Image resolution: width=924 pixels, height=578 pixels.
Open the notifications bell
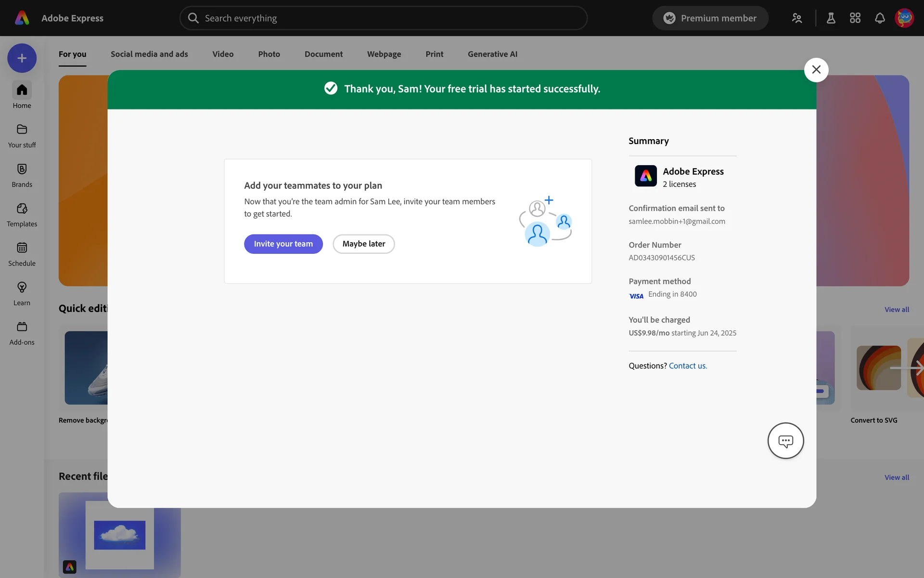click(x=879, y=18)
